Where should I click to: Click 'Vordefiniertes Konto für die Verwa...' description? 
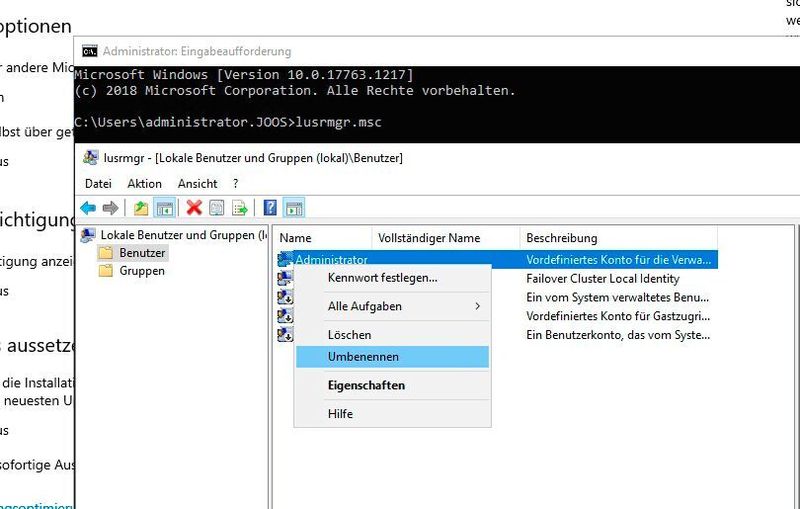click(x=618, y=260)
